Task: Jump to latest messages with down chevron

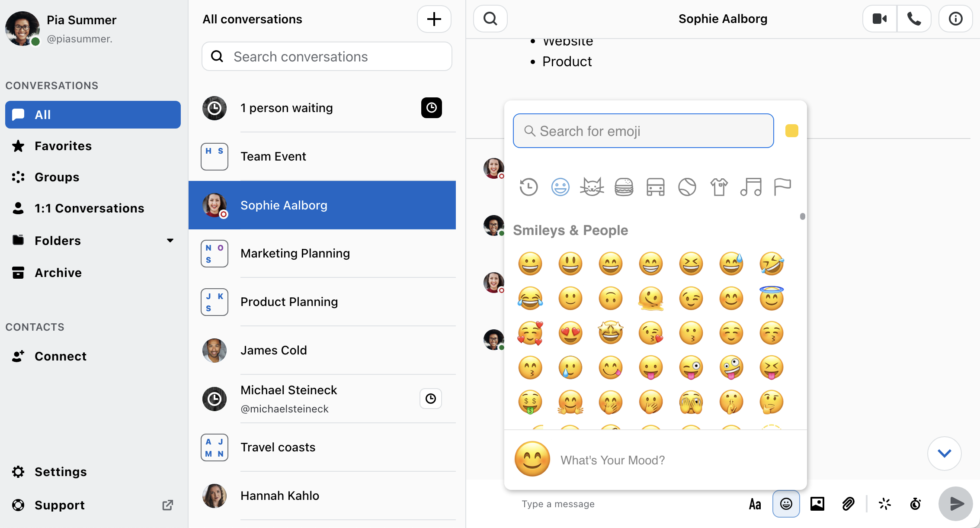Action: (x=944, y=453)
